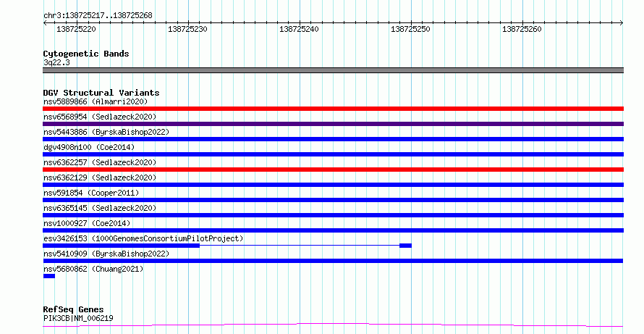This screenshot has height=334, width=644.
Task: Click ruler position 138725220
Action: tap(77, 29)
